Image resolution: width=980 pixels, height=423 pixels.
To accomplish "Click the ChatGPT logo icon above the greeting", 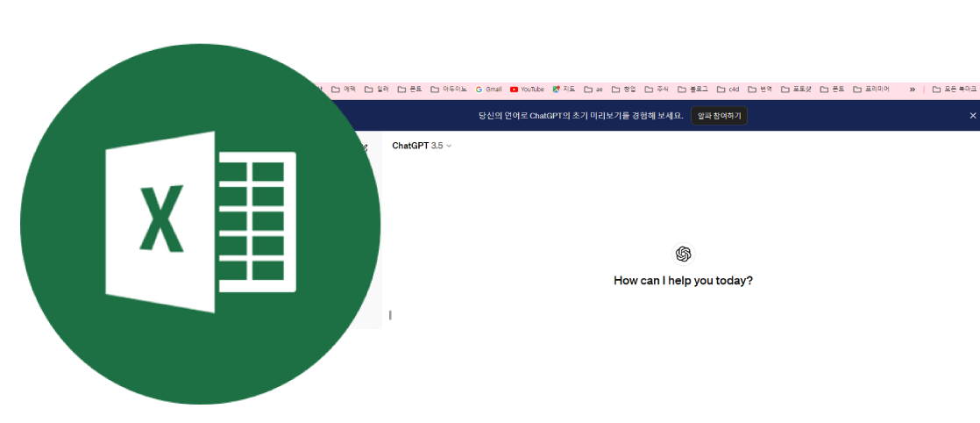I will (x=683, y=254).
